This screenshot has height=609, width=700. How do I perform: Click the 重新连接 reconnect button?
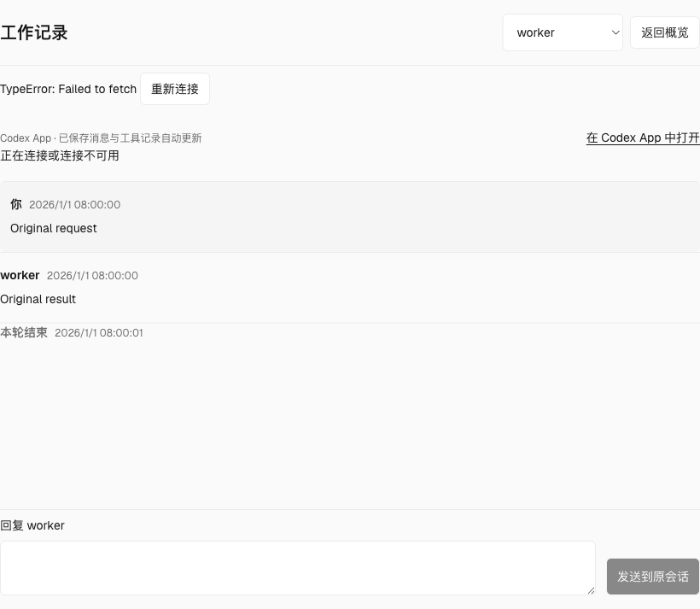[x=175, y=89]
